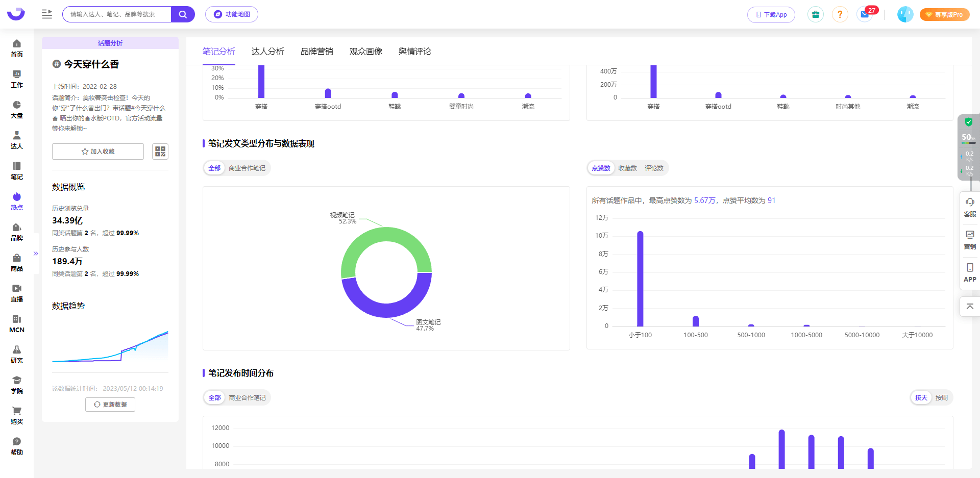Open 达人 in the sidebar
Screen dimensions: 980x478
[x=17, y=140]
